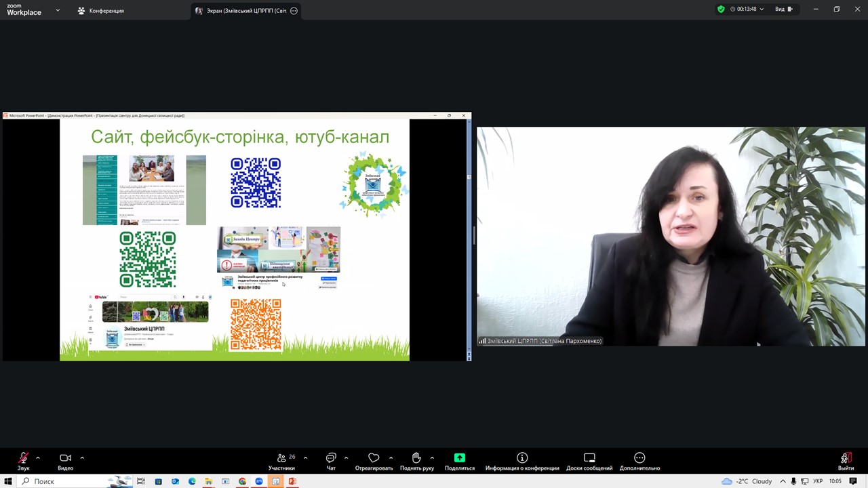Viewport: 868px width, 488px height.
Task: Expand video options arrow next to Видео
Action: [82, 457]
